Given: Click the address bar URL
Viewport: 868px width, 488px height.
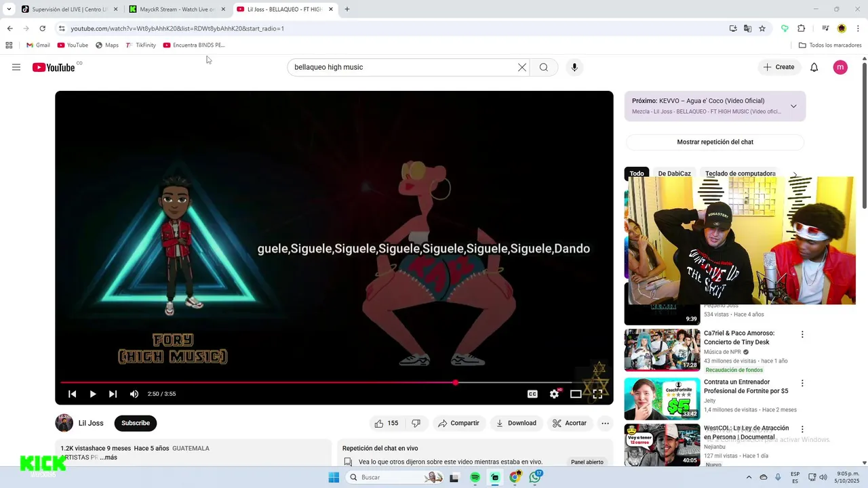Looking at the screenshot, I should 178,28.
